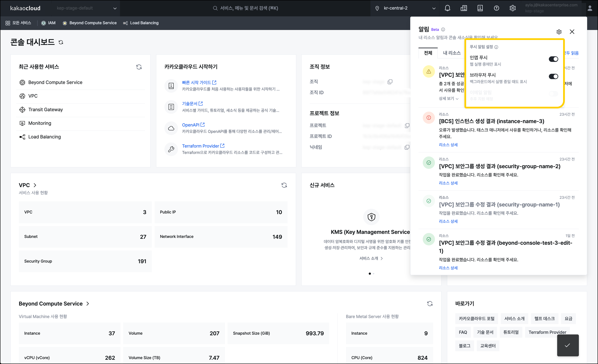Copy the project name

click(407, 125)
